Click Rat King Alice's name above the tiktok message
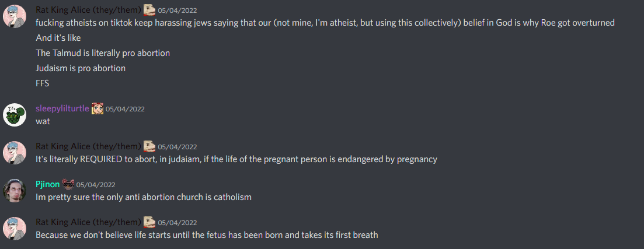 pos(88,10)
